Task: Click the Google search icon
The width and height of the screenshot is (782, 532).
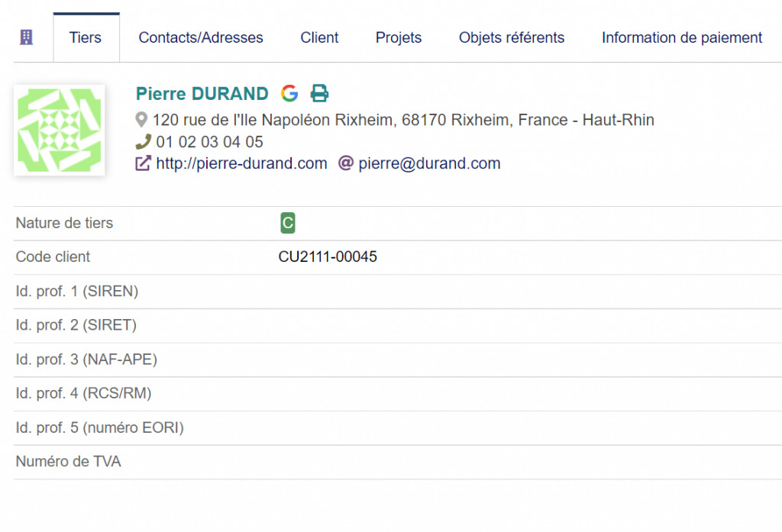Action: click(x=289, y=93)
